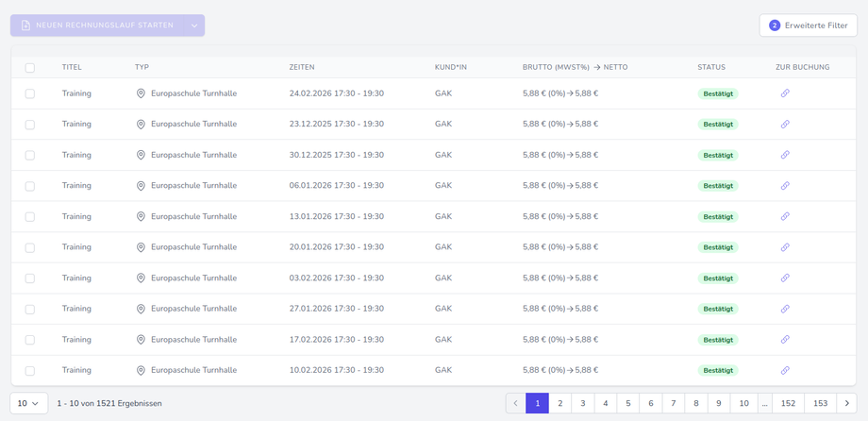
Task: Click the Kund*in column header
Action: 451,67
